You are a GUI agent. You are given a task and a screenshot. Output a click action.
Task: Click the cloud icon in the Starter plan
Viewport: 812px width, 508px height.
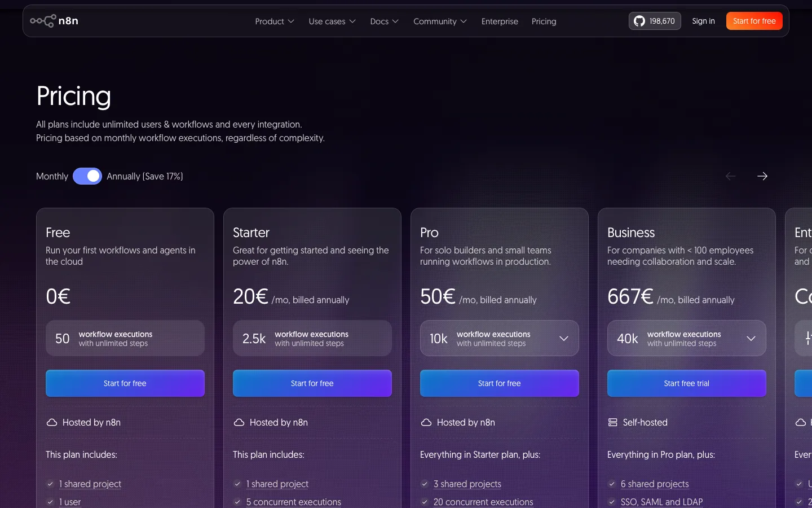point(239,422)
